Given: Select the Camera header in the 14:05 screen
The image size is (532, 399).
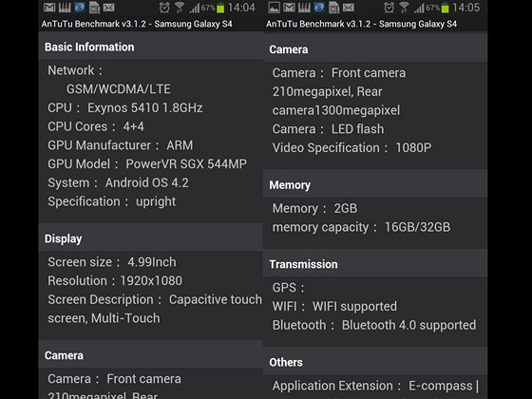Looking at the screenshot, I should [x=375, y=49].
